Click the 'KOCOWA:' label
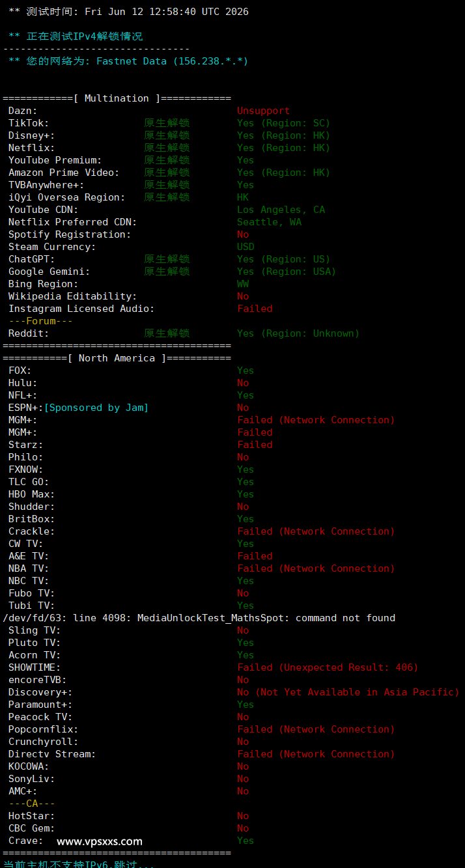Viewport: 465px width, 868px height. tap(29, 766)
